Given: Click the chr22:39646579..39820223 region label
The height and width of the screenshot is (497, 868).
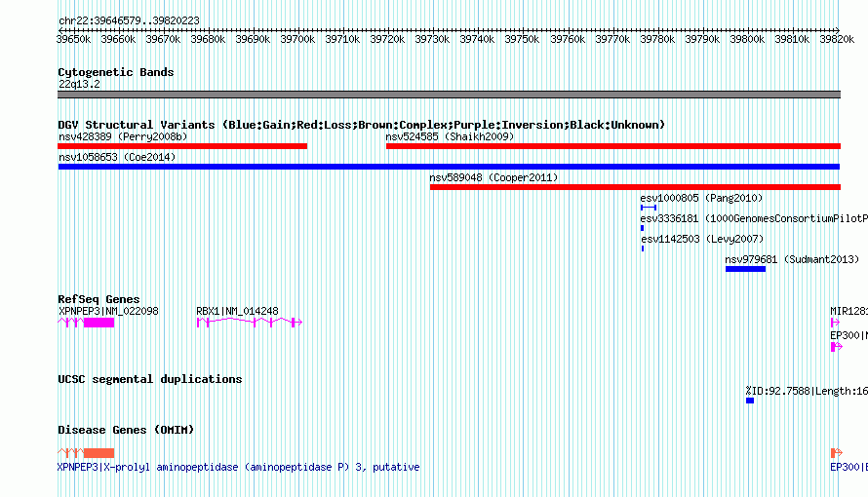Looking at the screenshot, I should tap(129, 20).
